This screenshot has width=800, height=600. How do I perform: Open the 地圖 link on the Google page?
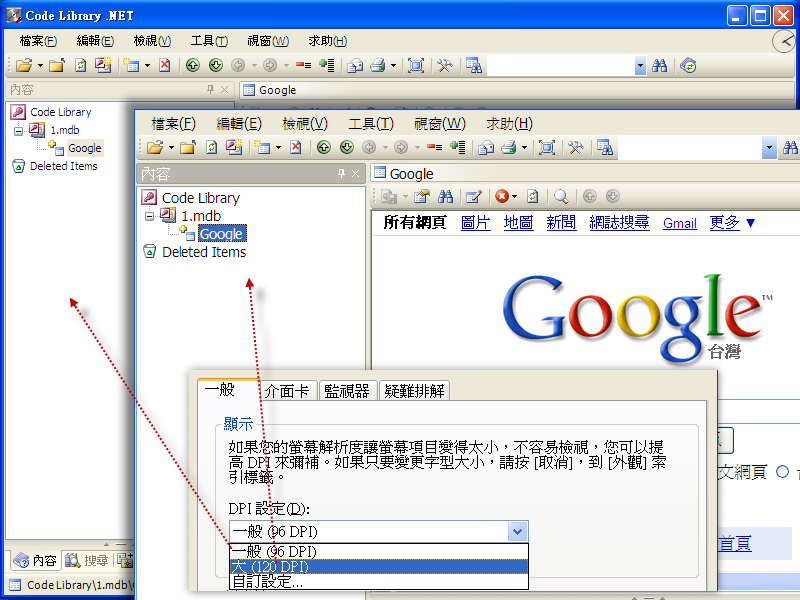point(518,222)
